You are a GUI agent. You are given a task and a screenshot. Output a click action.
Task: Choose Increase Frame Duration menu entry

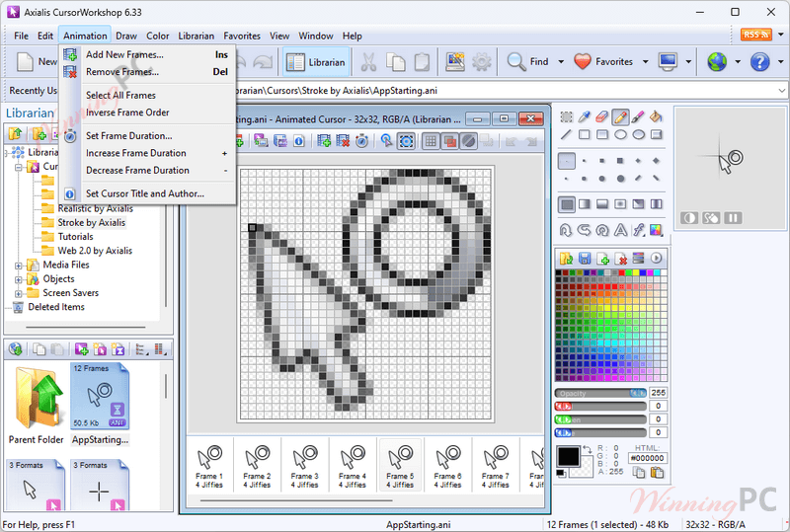tap(147, 153)
